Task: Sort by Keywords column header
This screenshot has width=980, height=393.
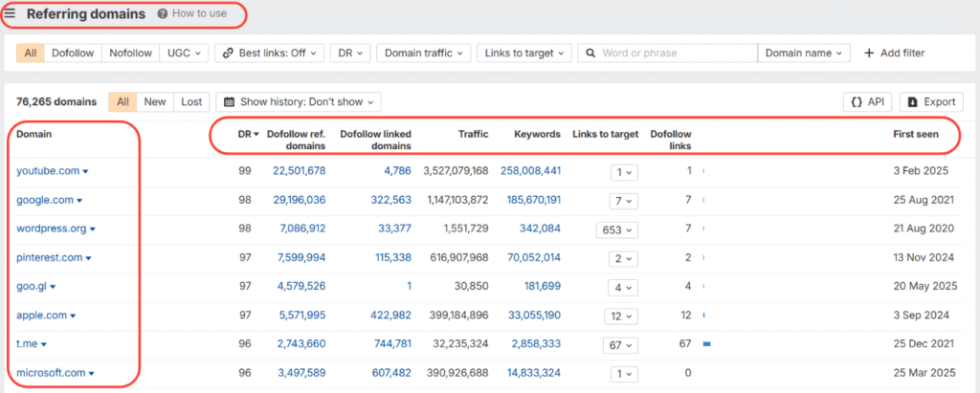Action: pyautogui.click(x=537, y=134)
